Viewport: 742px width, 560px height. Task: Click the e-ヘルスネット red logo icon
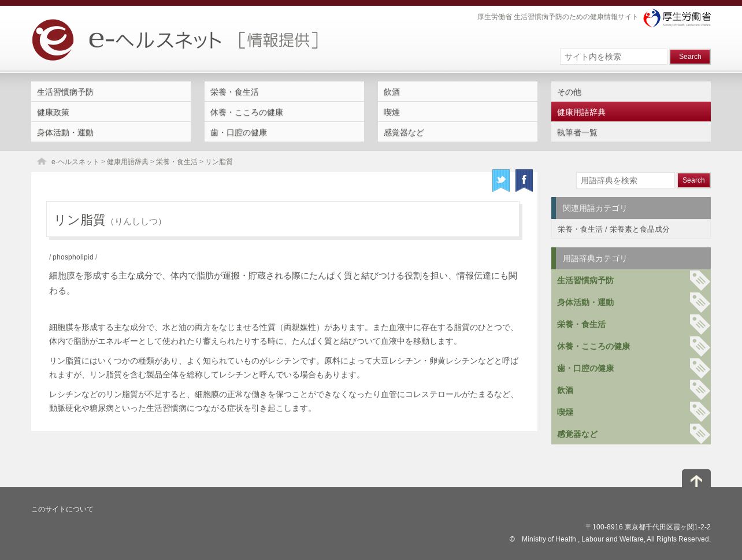(53, 40)
